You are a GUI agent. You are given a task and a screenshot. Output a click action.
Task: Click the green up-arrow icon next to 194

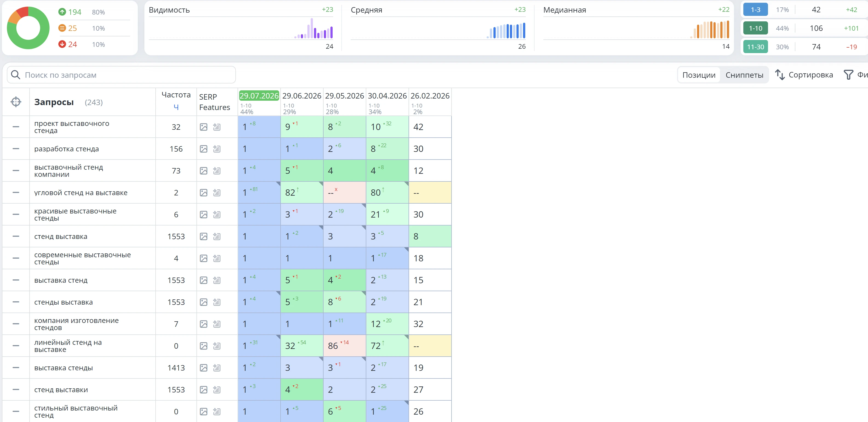coord(62,12)
